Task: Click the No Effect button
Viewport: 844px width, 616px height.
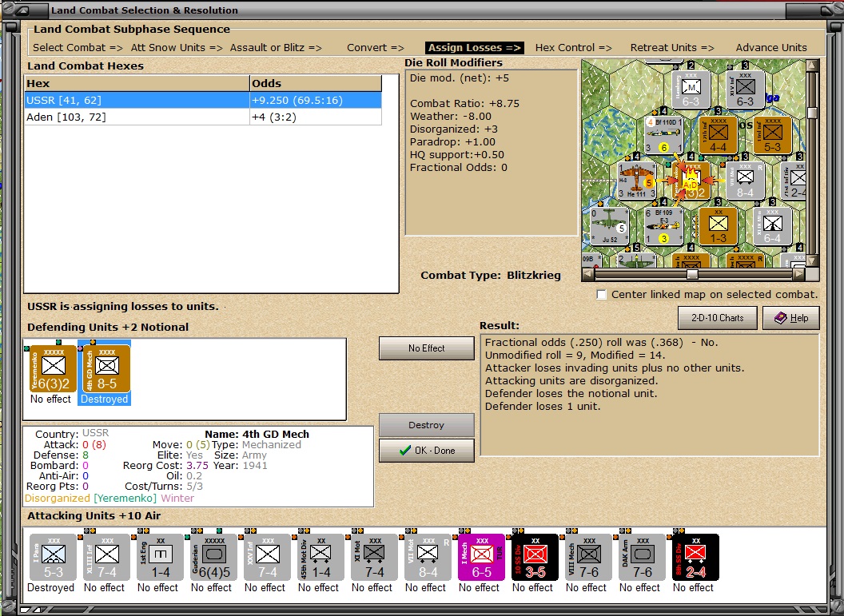Action: coord(426,348)
